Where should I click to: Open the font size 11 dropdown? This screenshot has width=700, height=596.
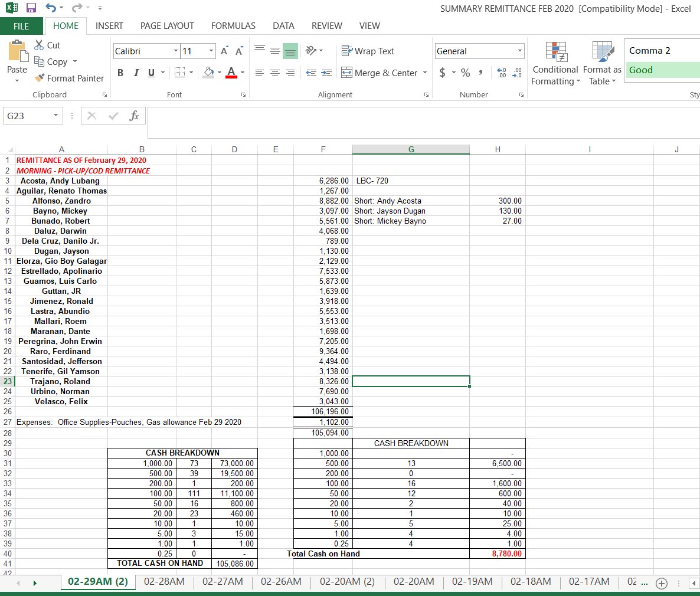211,51
